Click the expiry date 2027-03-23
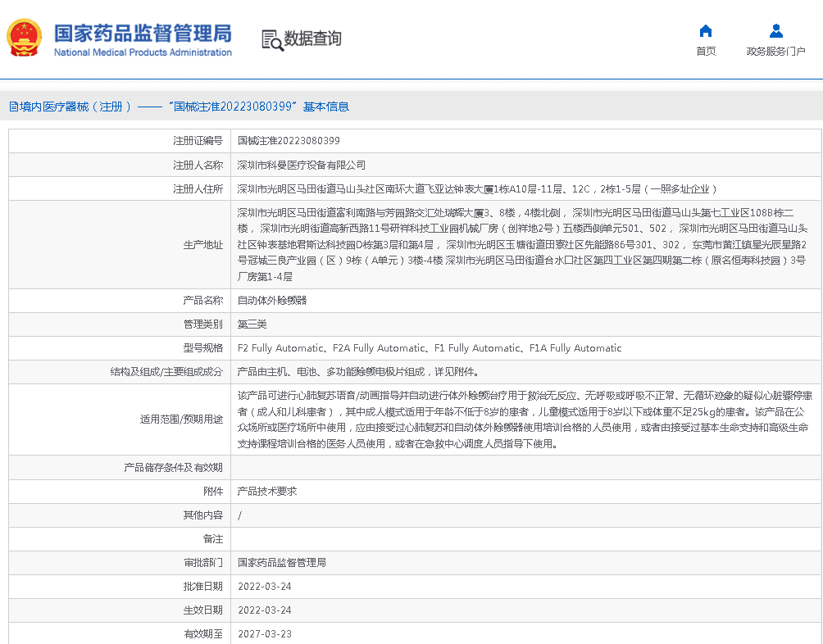Screen dimensions: 823x644 [264, 634]
